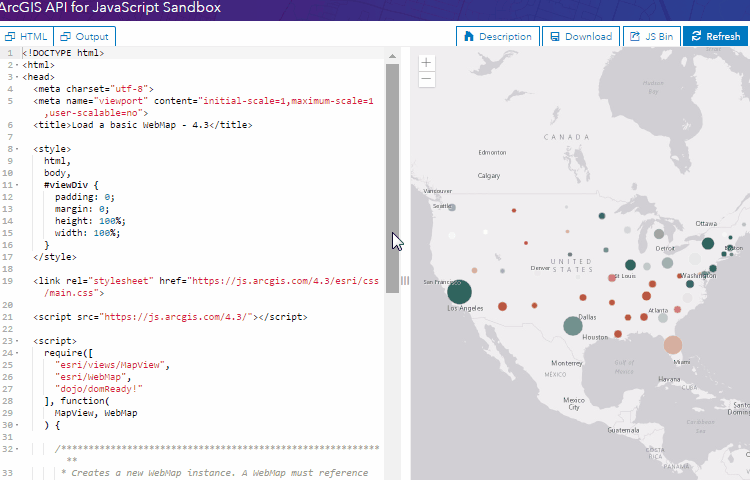Zoom out on the map
The width and height of the screenshot is (750, 480).
(x=427, y=79)
